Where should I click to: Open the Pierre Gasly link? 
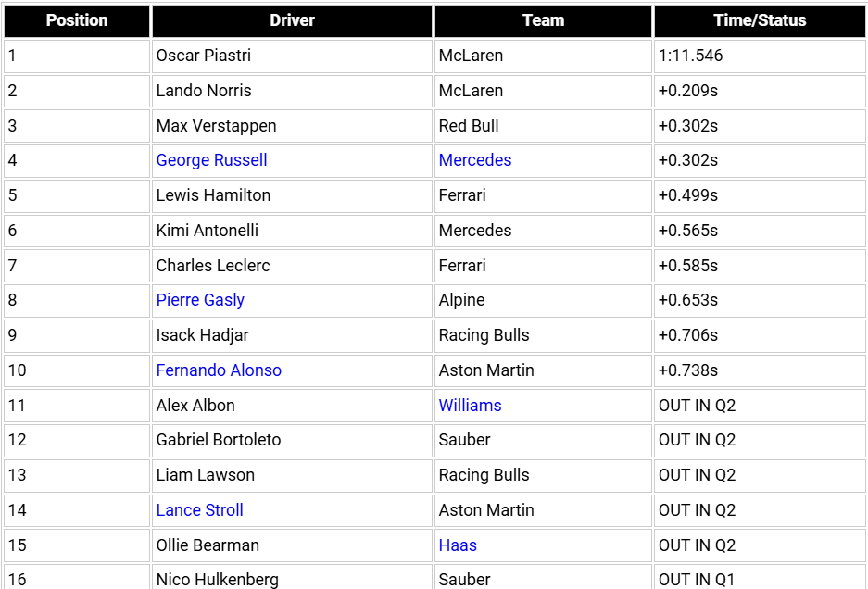tap(200, 300)
